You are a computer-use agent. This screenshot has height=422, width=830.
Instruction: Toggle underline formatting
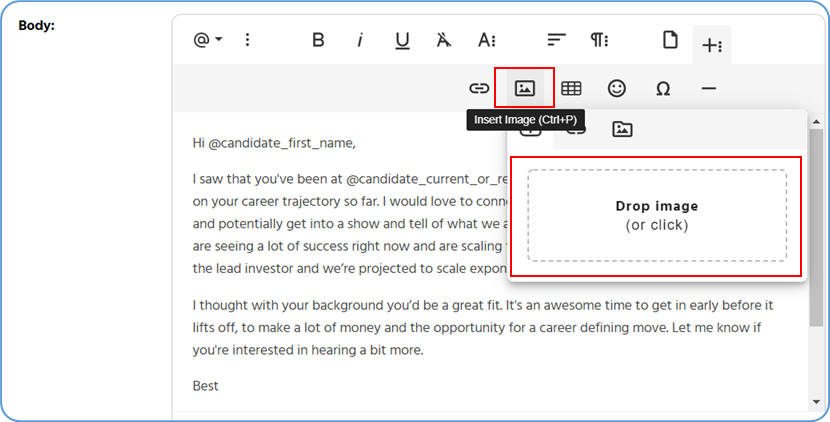[x=402, y=41]
